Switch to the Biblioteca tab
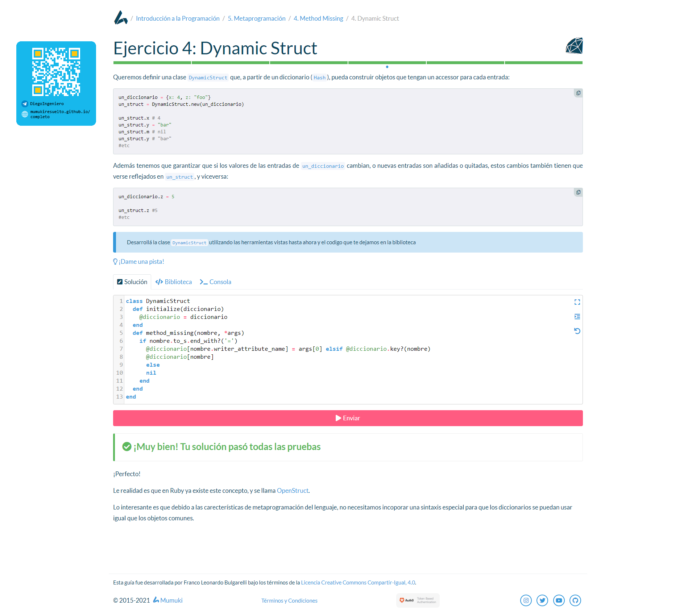The height and width of the screenshot is (616, 696). pyautogui.click(x=174, y=282)
